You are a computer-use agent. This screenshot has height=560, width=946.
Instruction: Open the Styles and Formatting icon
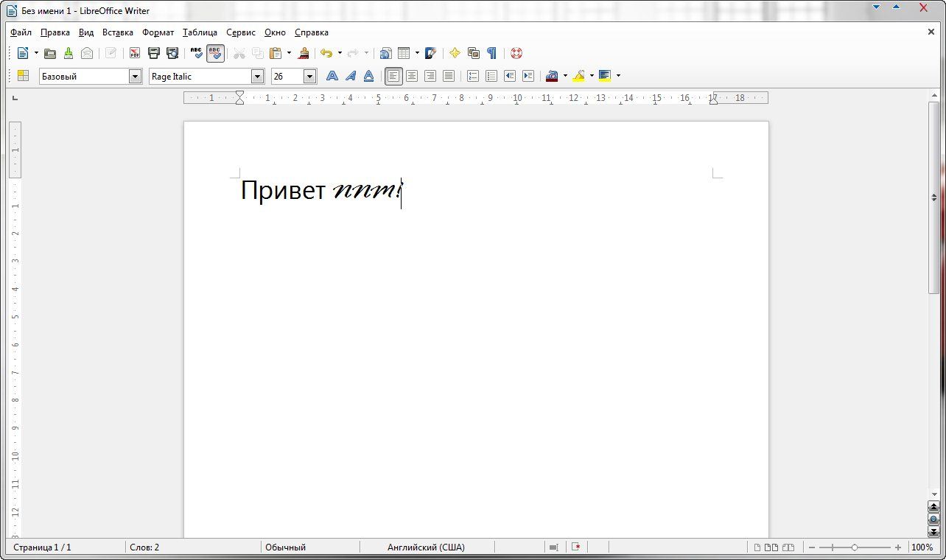23,76
